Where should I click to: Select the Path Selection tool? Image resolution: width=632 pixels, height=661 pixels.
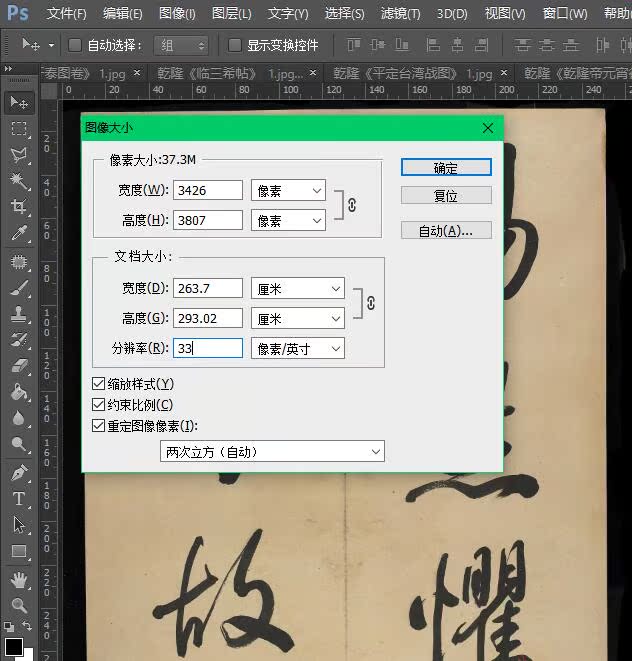pyautogui.click(x=19, y=525)
